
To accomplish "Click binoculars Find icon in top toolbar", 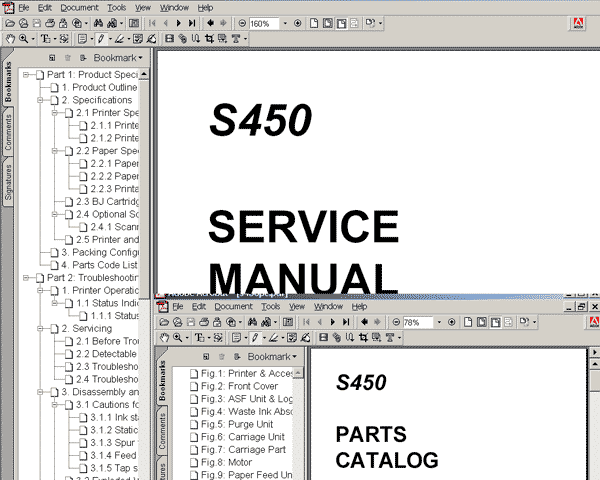I will [102, 22].
